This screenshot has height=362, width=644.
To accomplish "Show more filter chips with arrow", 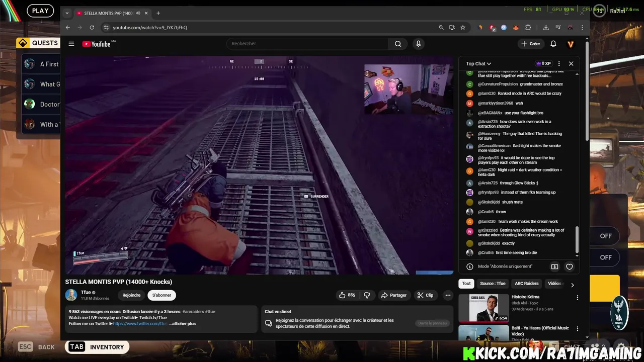I will pyautogui.click(x=572, y=285).
